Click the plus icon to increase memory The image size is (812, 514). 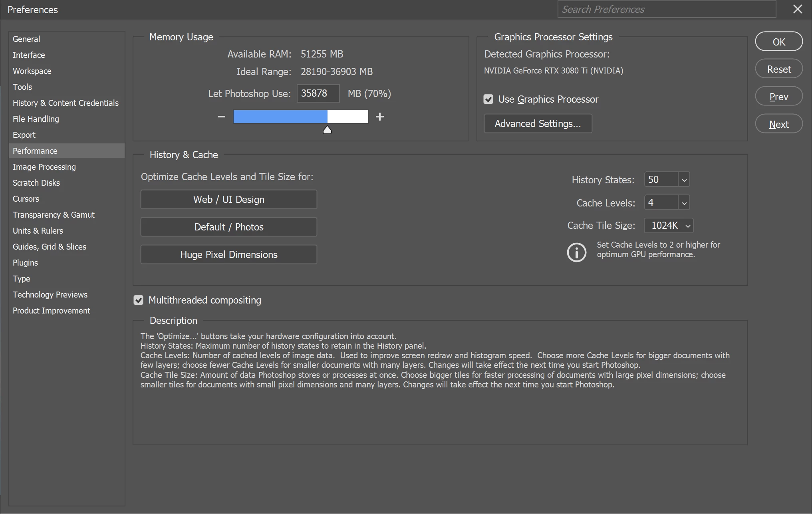[379, 117]
